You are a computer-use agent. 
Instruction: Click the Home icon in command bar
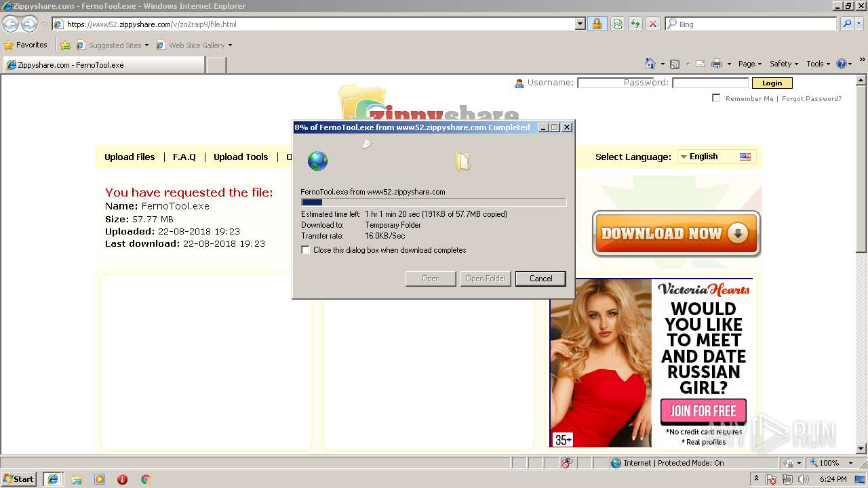tap(650, 64)
